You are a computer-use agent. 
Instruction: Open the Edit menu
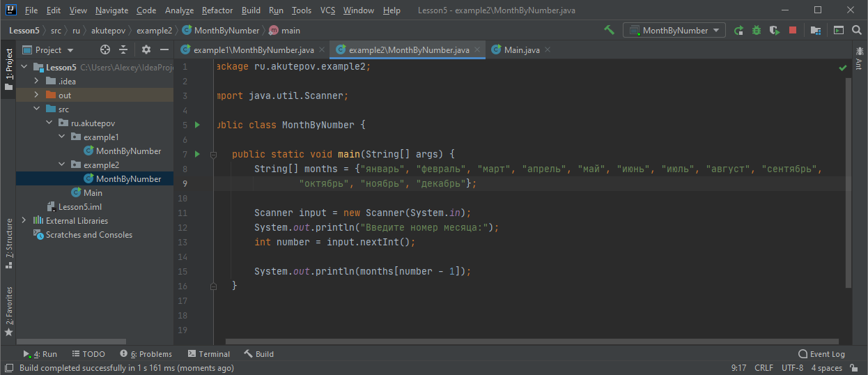tap(54, 10)
